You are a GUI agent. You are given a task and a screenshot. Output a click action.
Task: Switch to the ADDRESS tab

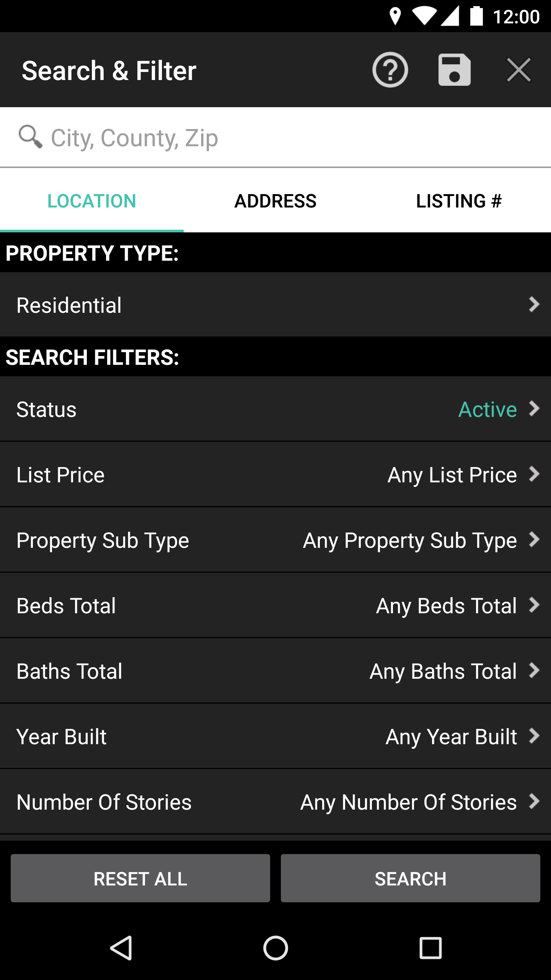tap(275, 201)
